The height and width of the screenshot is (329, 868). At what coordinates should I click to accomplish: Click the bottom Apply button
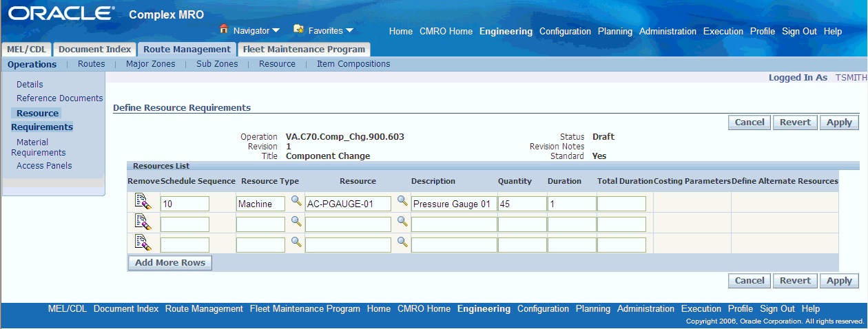(x=839, y=281)
